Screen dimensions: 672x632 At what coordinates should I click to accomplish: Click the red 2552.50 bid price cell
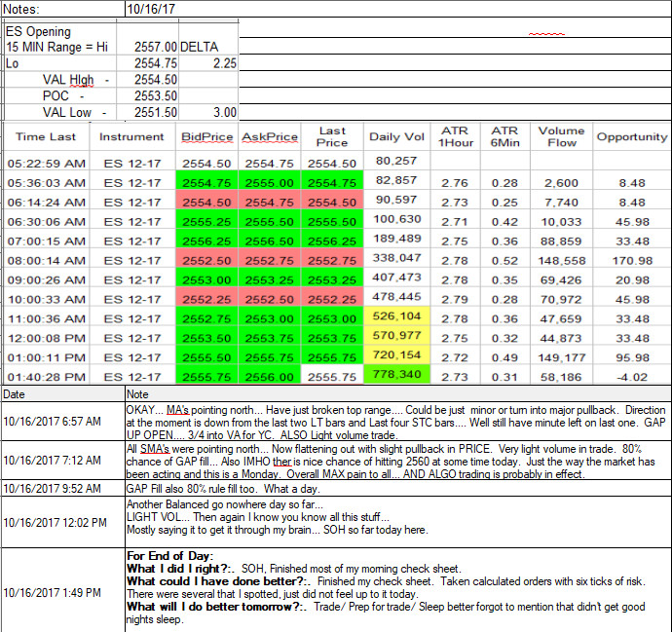207,261
